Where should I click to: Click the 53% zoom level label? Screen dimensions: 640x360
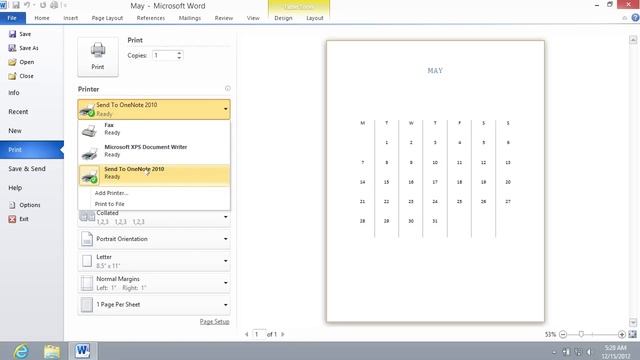[550, 334]
